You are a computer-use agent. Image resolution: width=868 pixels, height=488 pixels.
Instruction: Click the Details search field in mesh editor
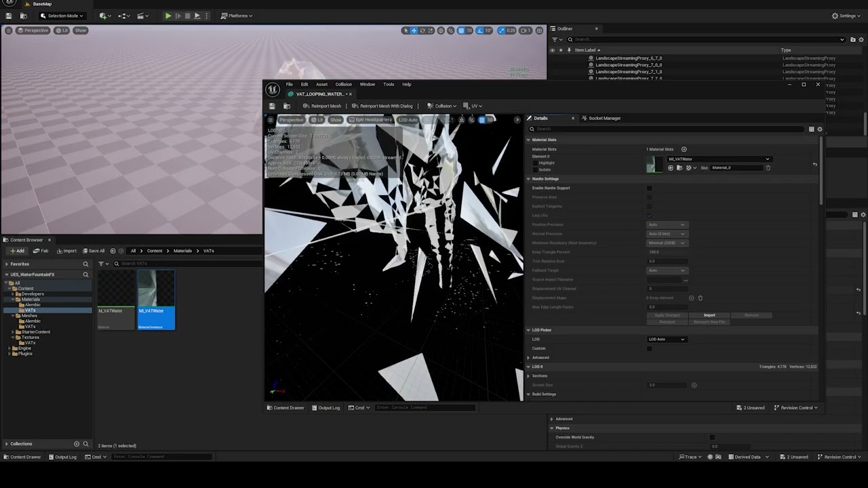pos(667,129)
